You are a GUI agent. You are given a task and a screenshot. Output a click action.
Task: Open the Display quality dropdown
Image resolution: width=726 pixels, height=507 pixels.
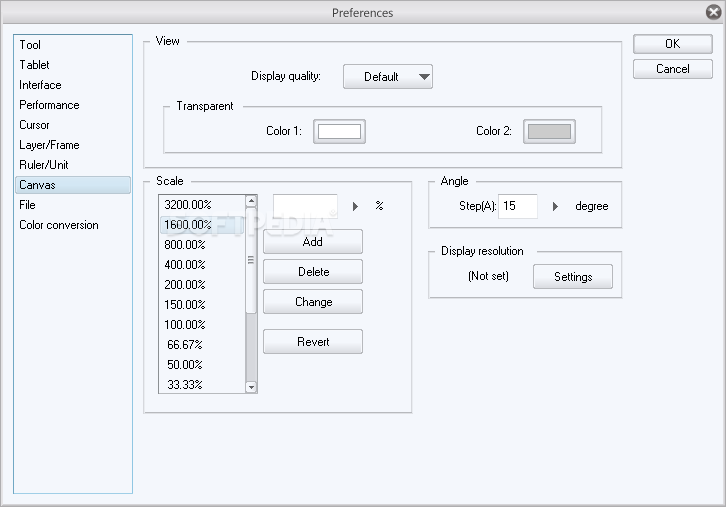[x=388, y=77]
